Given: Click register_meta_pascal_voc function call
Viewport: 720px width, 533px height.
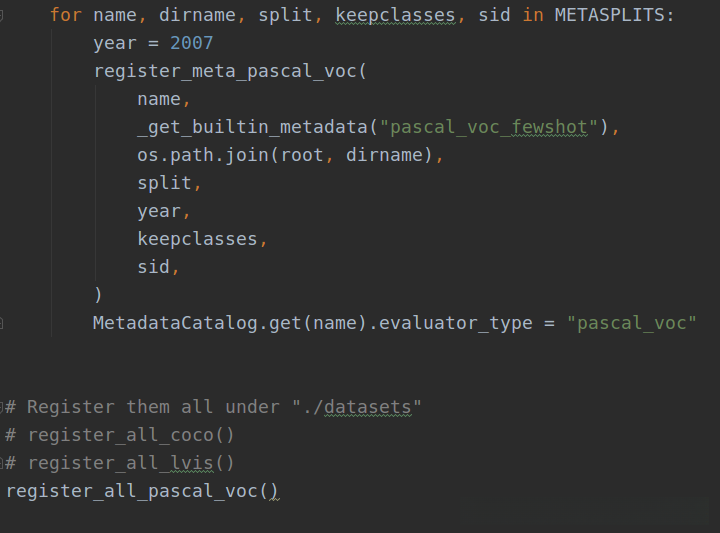Looking at the screenshot, I should pos(225,72).
